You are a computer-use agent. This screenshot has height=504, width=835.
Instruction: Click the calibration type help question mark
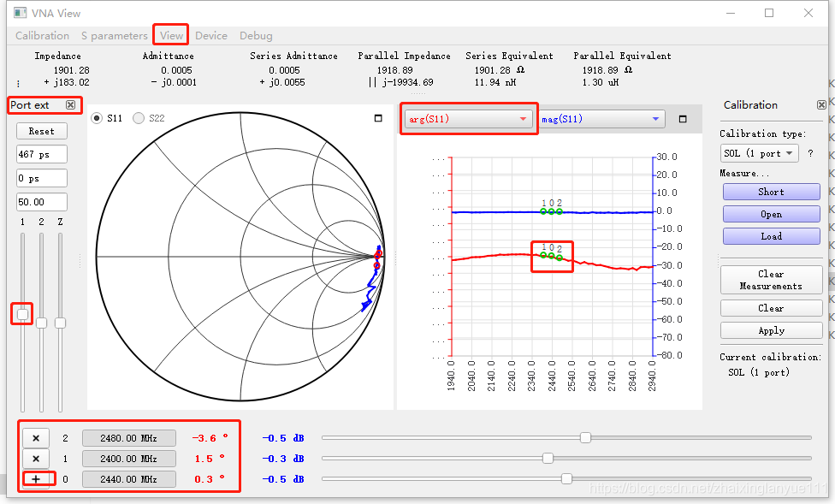810,153
